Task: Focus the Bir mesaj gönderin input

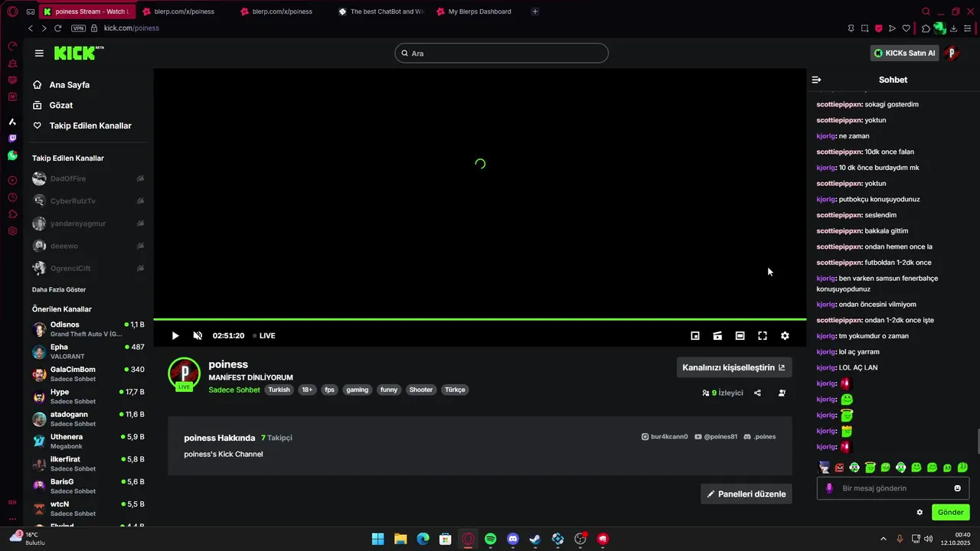Action: 893,488
